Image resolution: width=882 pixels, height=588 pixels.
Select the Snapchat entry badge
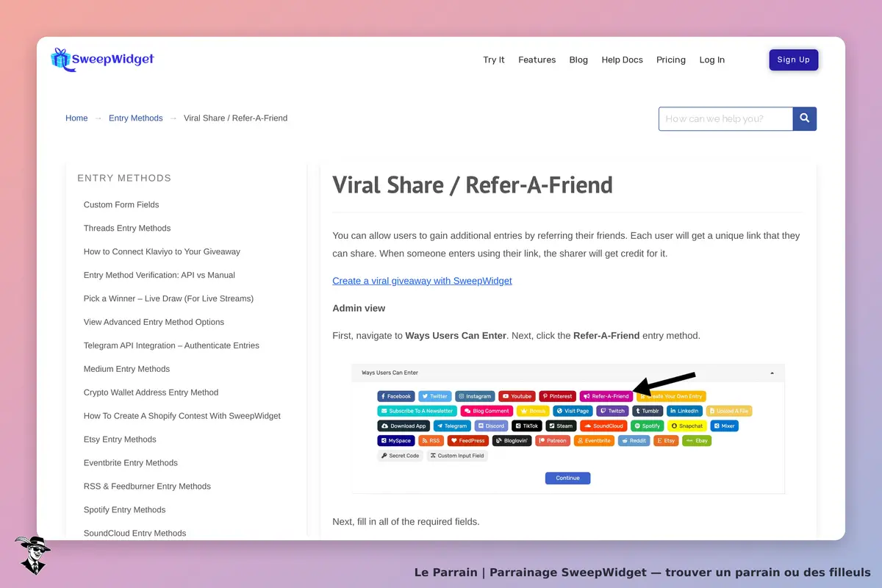click(x=687, y=426)
